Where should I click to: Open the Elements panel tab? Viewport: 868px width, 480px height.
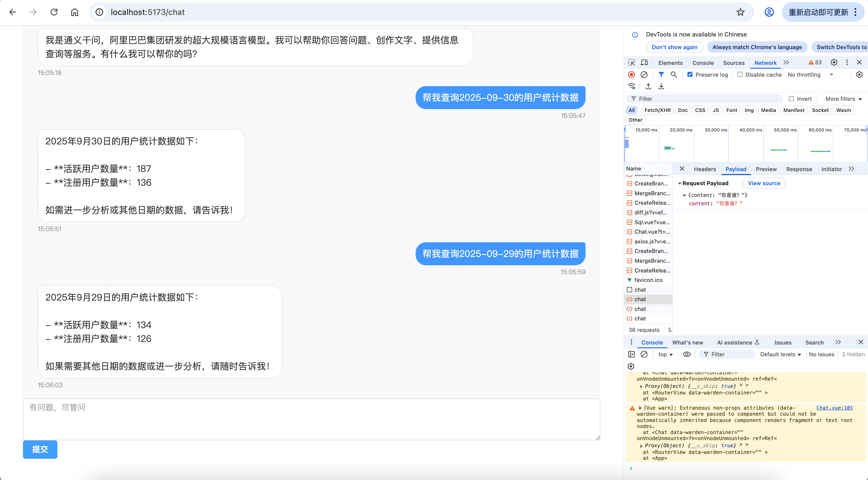coord(670,63)
